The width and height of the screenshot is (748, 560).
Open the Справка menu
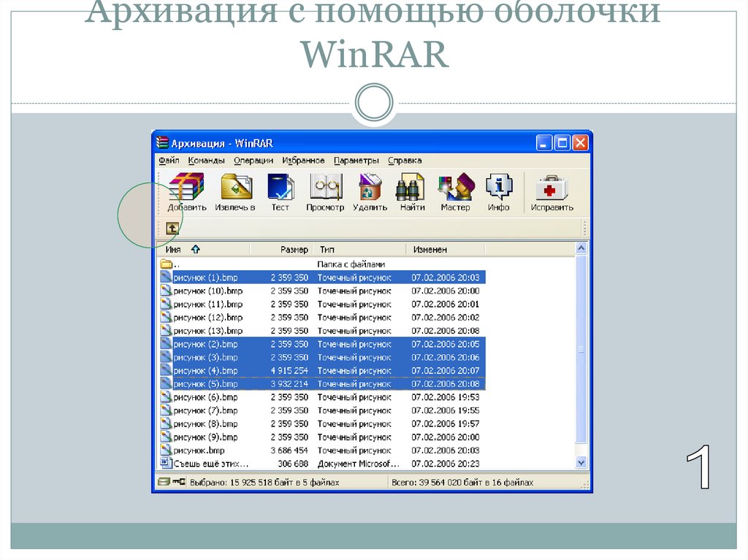click(405, 161)
